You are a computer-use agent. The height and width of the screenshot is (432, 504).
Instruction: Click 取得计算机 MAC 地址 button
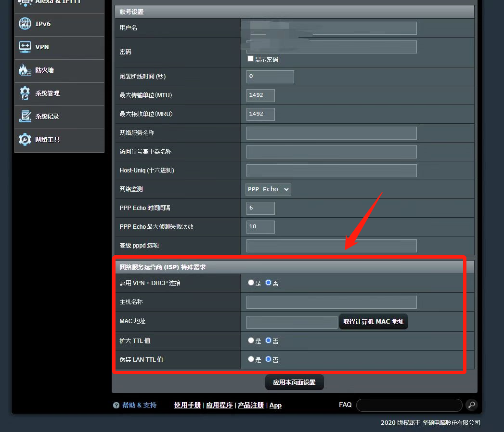(x=373, y=321)
